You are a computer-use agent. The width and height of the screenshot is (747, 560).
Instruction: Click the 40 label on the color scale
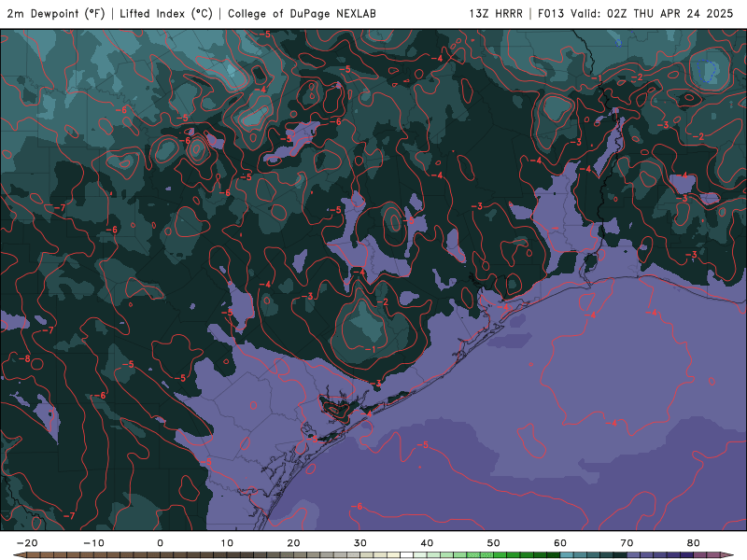pyautogui.click(x=427, y=543)
